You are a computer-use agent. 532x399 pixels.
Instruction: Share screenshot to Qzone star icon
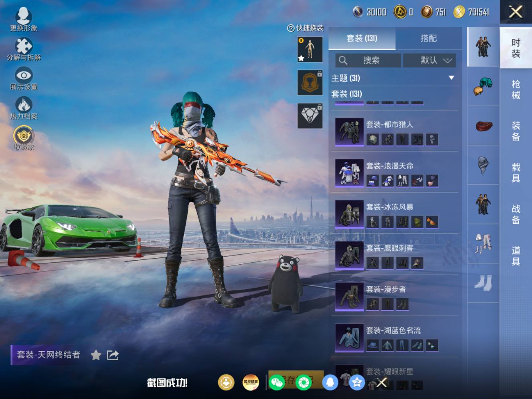pos(356,383)
